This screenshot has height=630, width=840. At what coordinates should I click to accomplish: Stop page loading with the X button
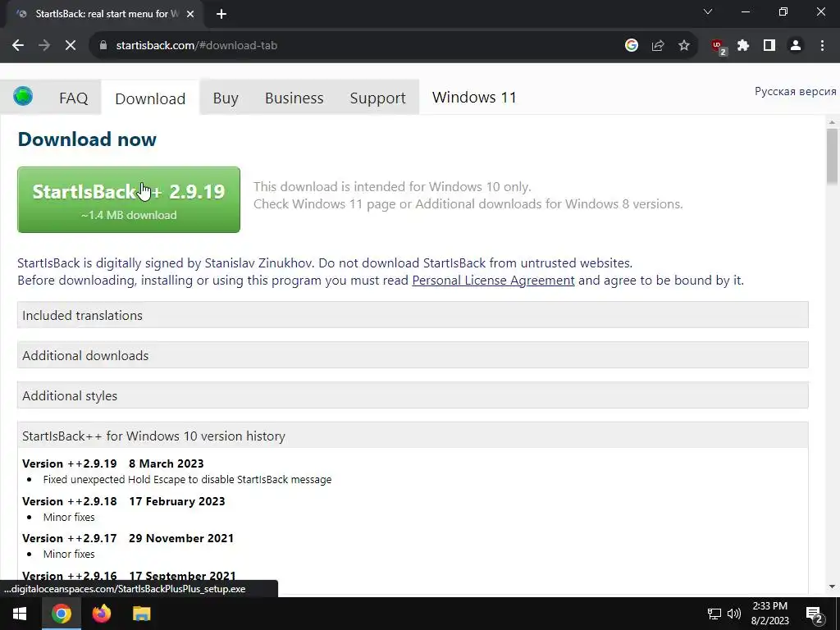71,46
